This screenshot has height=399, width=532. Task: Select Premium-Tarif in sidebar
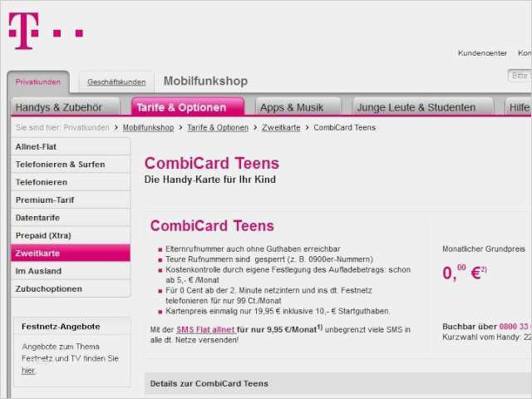(x=71, y=199)
